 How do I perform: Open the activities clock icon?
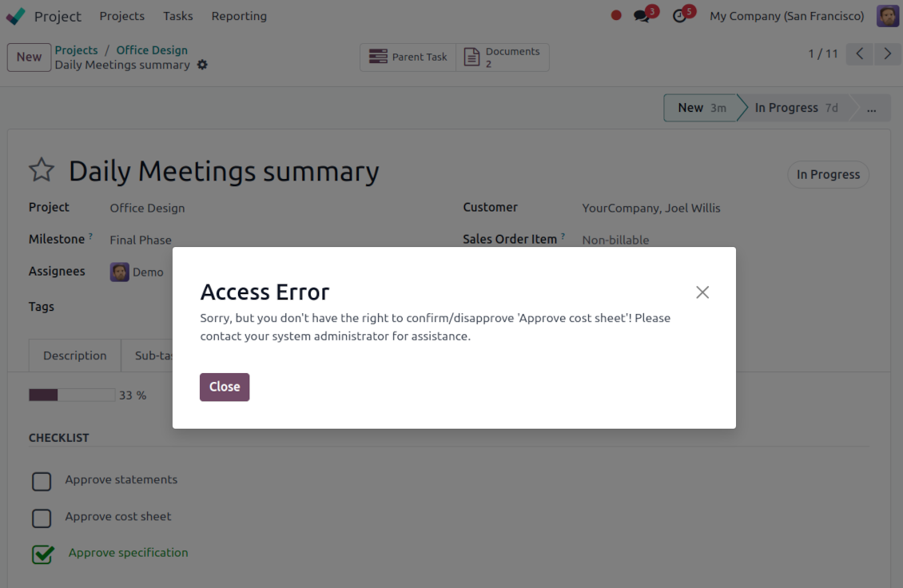point(680,16)
